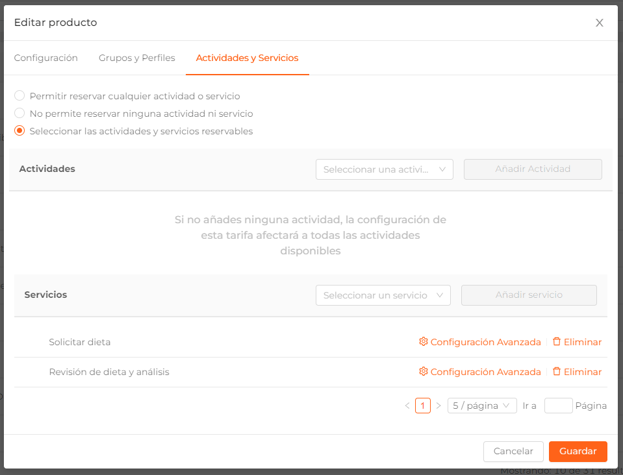This screenshot has width=623, height=475.
Task: Close the Editar producto dialog
Action: pyautogui.click(x=599, y=23)
